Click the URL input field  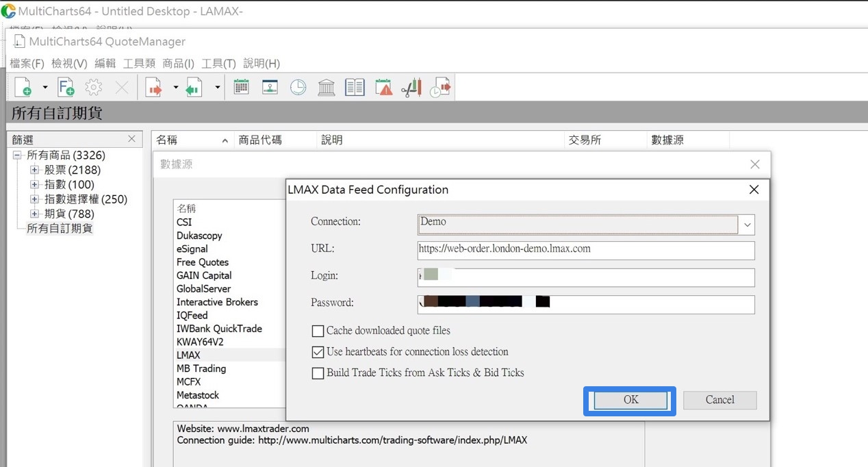[x=586, y=250]
